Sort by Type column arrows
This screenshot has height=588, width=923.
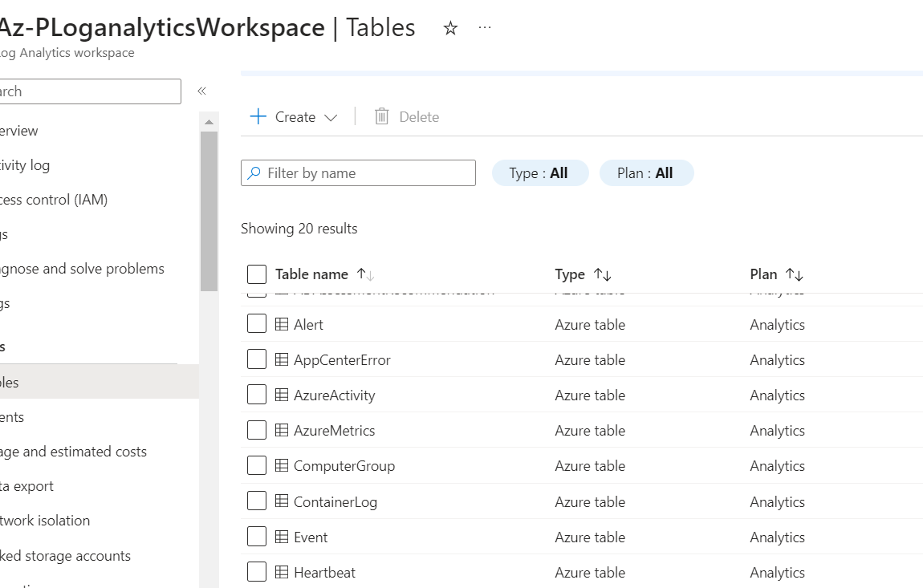point(603,274)
